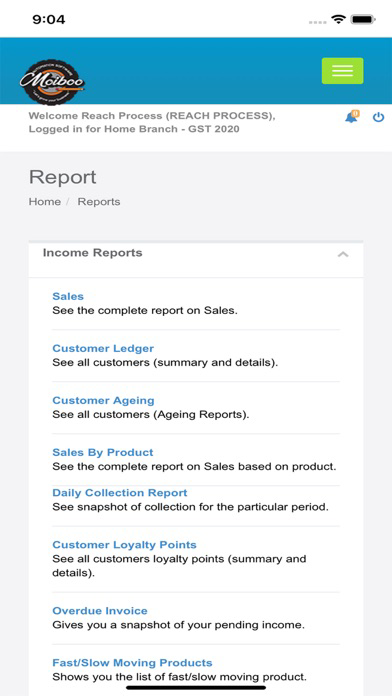
Task: Click the Income Reports heading
Action: click(x=92, y=253)
